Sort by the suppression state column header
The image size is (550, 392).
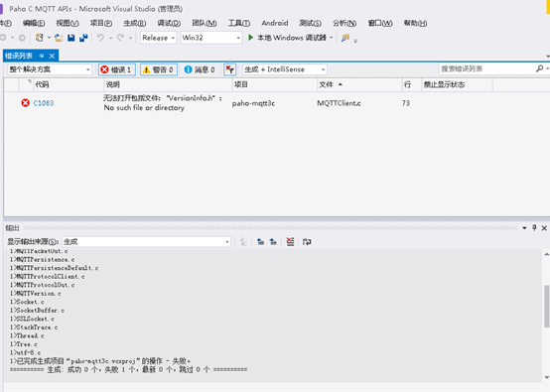(457, 85)
